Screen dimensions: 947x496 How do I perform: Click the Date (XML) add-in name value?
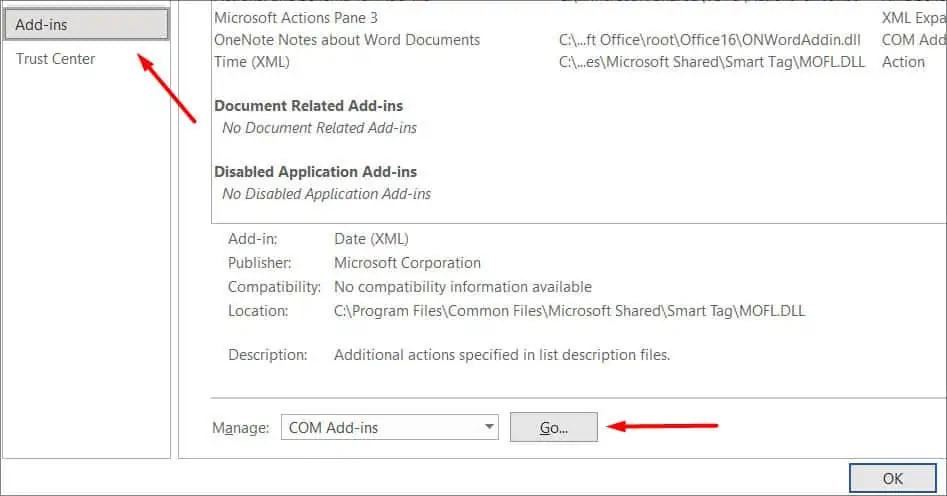point(371,239)
